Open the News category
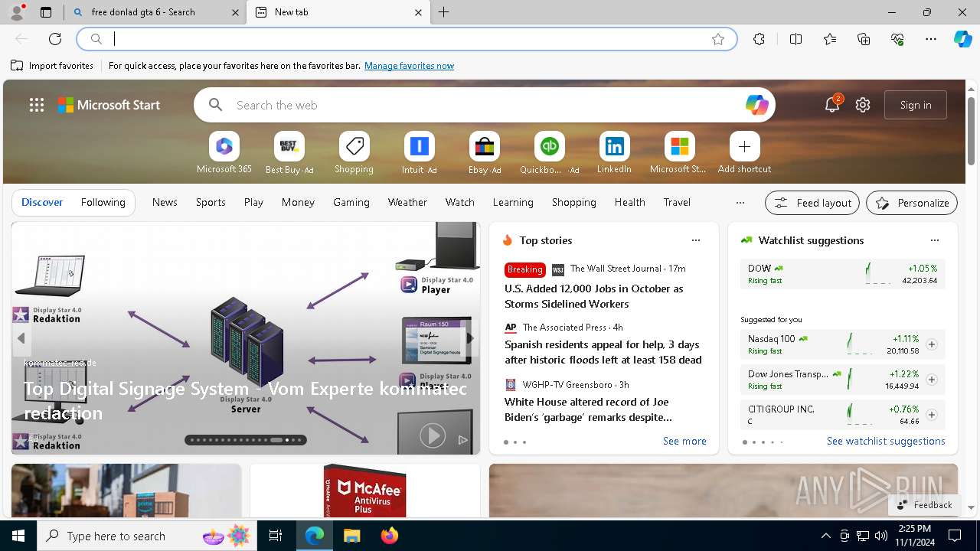The image size is (980, 551). coord(165,203)
